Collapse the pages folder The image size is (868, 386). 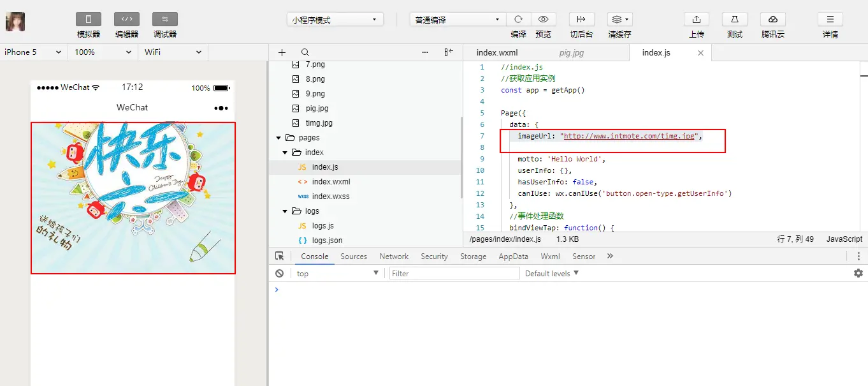pyautogui.click(x=278, y=138)
